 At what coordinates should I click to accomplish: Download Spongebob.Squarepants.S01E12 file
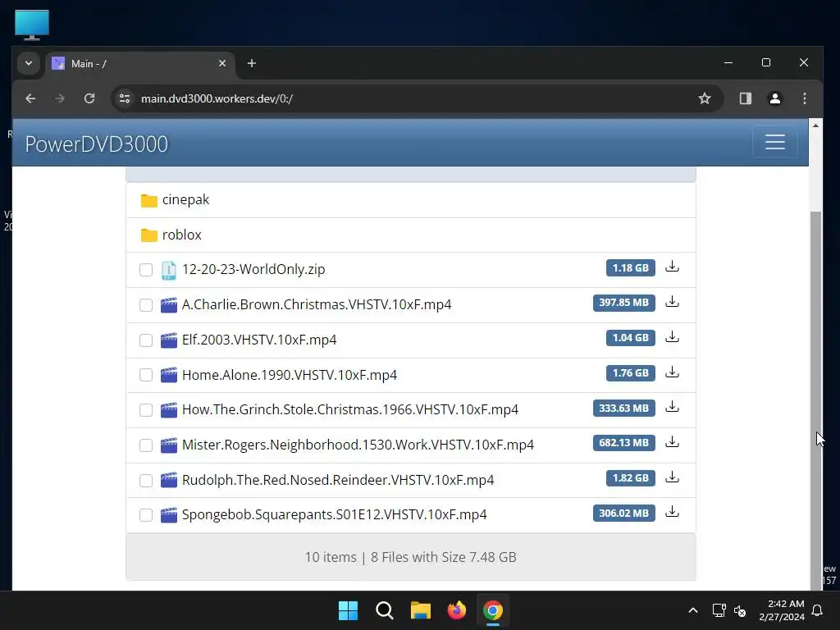672,513
